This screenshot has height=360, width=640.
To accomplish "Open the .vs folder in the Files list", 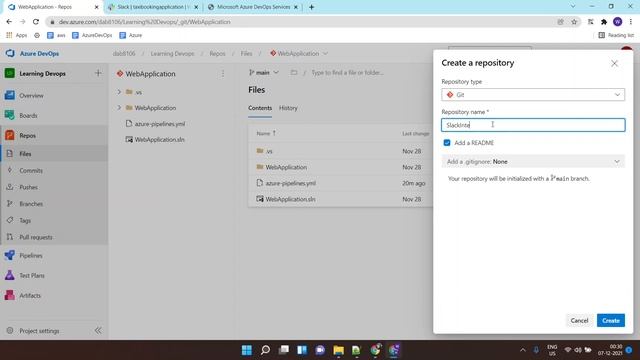I will (269, 151).
